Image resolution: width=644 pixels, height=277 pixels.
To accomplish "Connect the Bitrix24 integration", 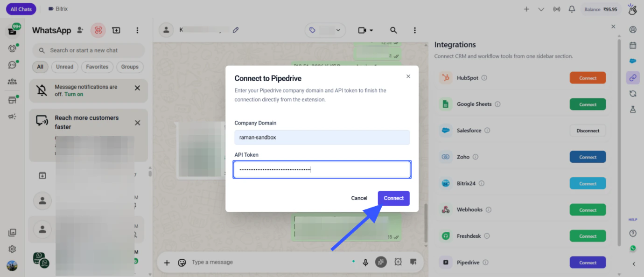I will click(588, 183).
